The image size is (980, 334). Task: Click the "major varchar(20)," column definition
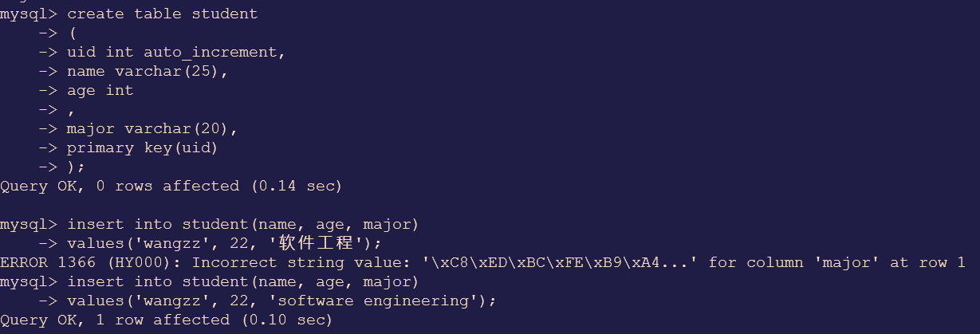point(152,129)
